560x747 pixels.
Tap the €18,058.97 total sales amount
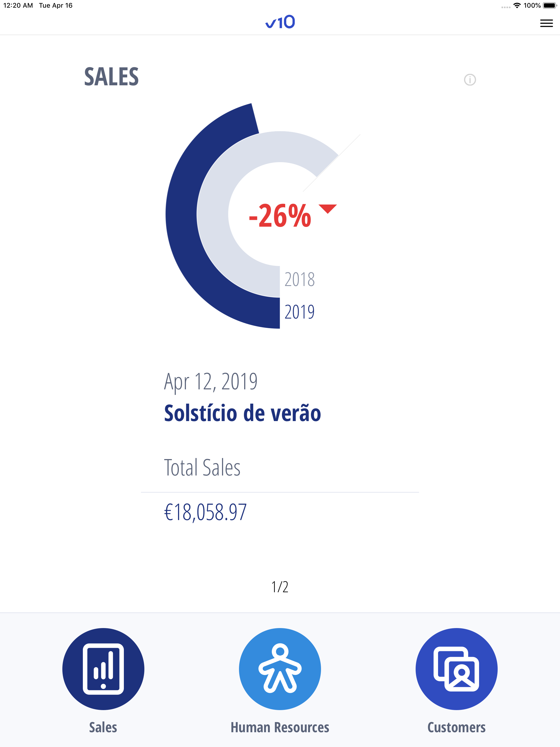pyautogui.click(x=205, y=512)
